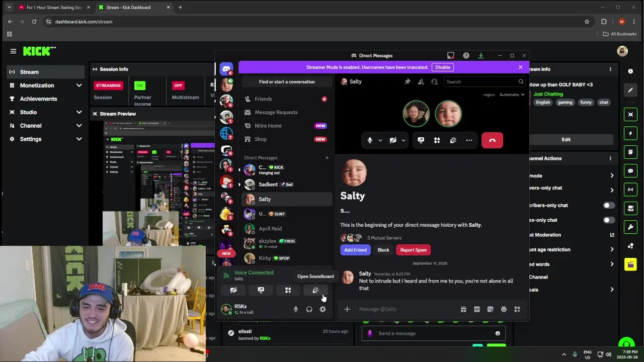This screenshot has height=362, width=644.
Task: Report Spam button
Action: pyautogui.click(x=414, y=250)
